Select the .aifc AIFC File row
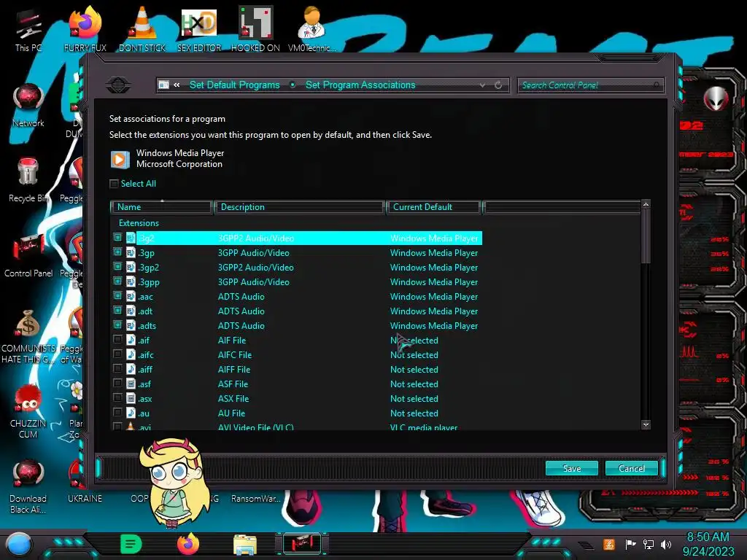747x560 pixels. tap(296, 355)
